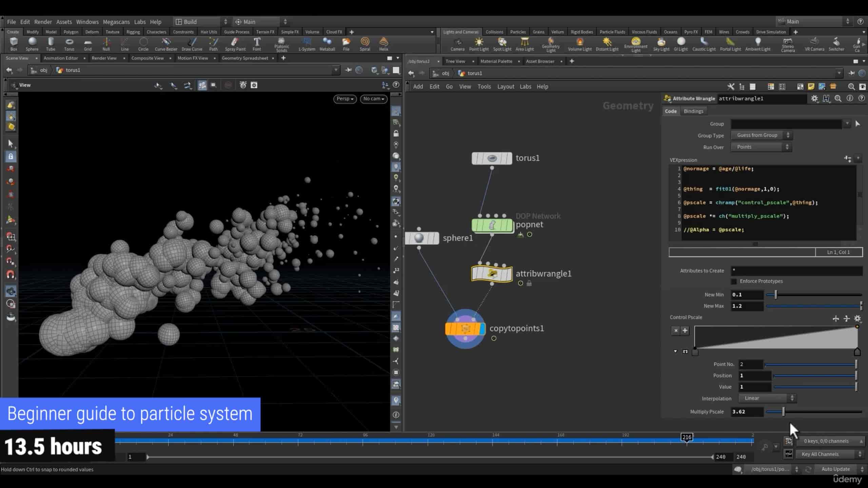
Task: Click the New Max value field
Action: (747, 306)
